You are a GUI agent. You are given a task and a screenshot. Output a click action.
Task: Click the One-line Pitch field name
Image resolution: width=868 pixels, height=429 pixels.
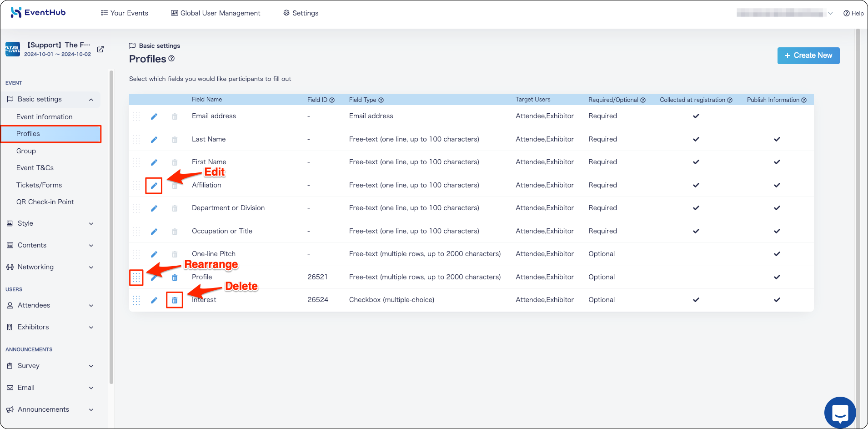tap(214, 254)
